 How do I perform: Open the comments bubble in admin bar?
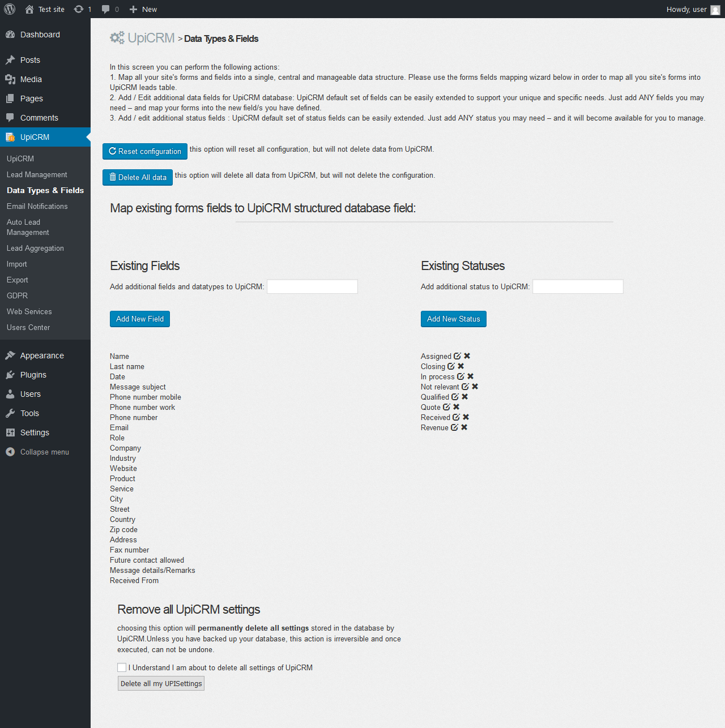106,9
